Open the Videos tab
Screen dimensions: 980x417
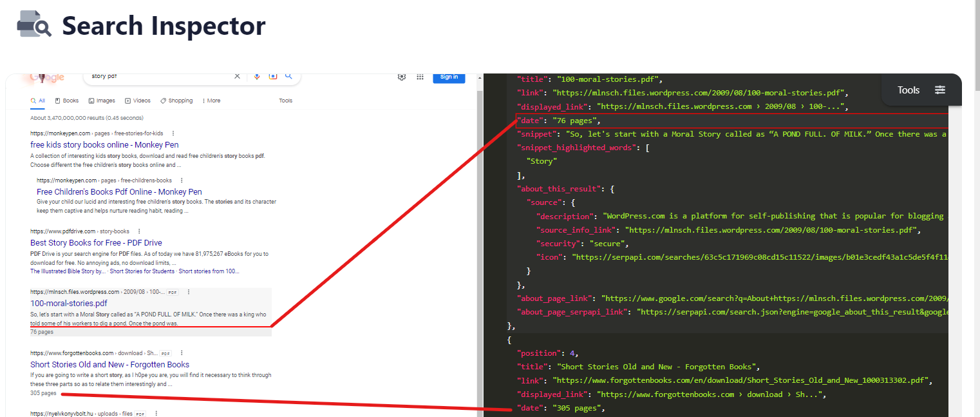click(x=138, y=101)
